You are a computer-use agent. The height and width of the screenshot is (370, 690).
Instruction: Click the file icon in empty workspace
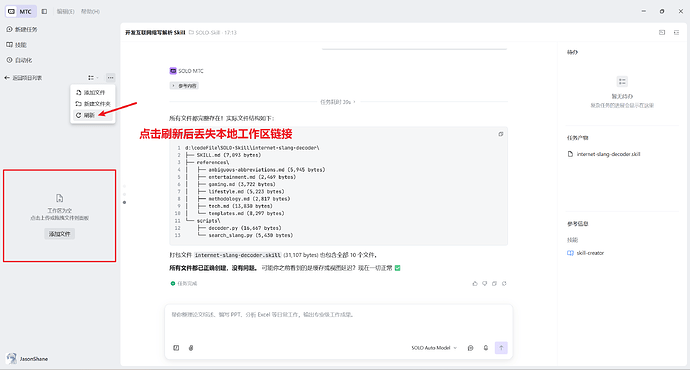coord(59,198)
